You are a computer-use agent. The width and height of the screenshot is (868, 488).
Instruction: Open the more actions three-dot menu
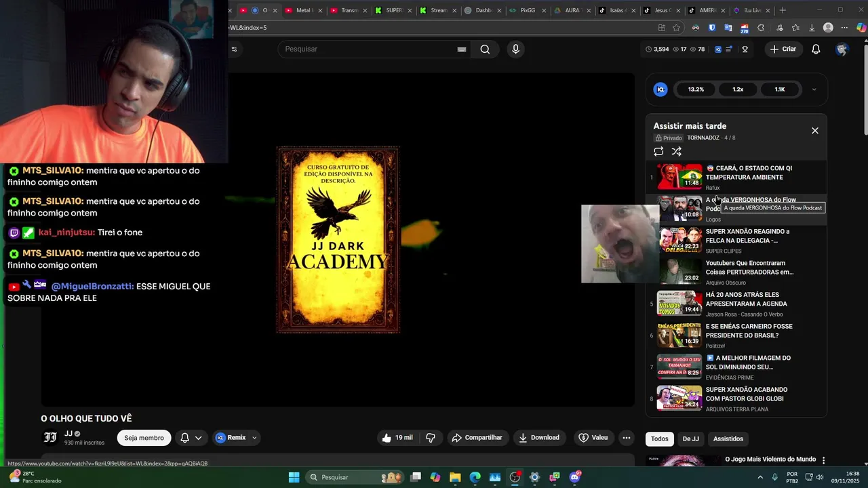coord(627,438)
